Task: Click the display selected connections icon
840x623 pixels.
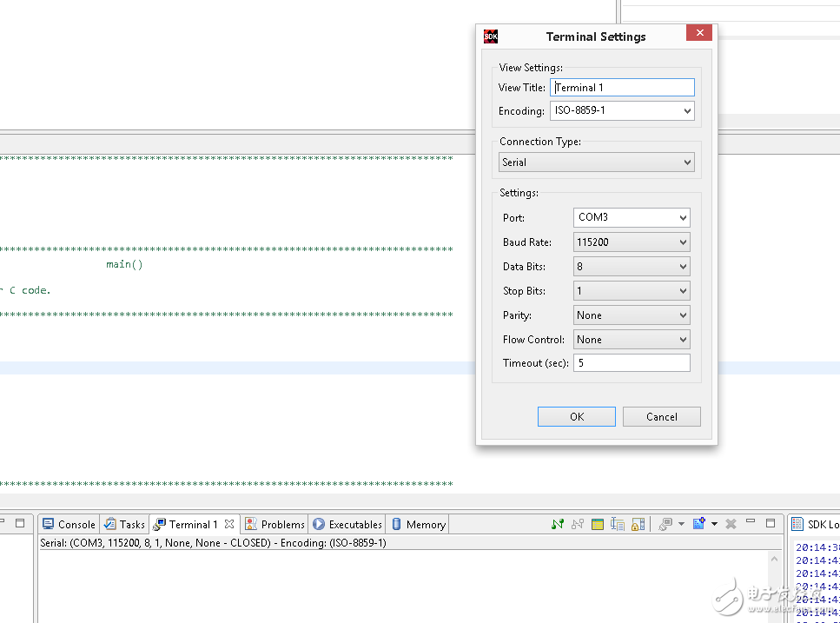Action: (x=665, y=524)
